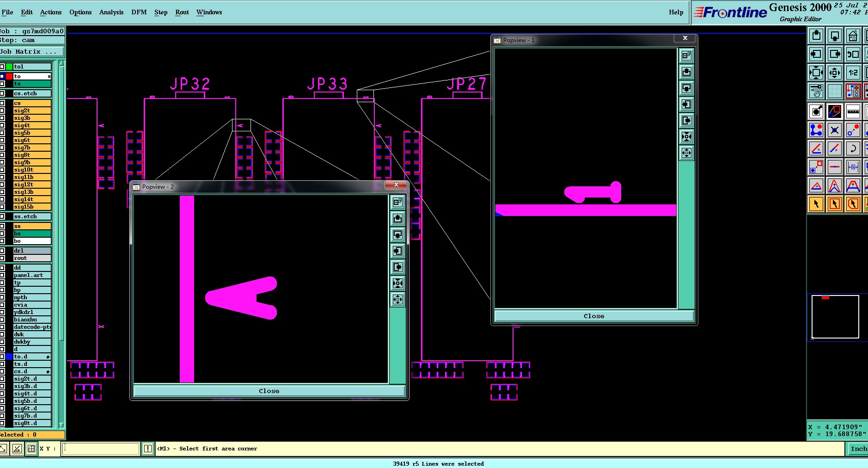This screenshot has height=468, width=868.
Task: Toggle the checkbox for layer to1
Action: [2, 67]
